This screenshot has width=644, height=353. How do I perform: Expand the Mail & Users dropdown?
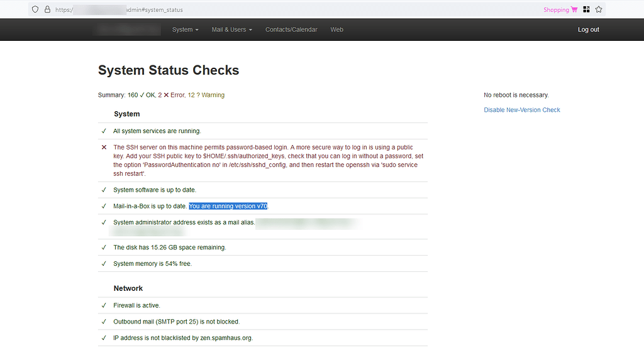pyautogui.click(x=231, y=30)
